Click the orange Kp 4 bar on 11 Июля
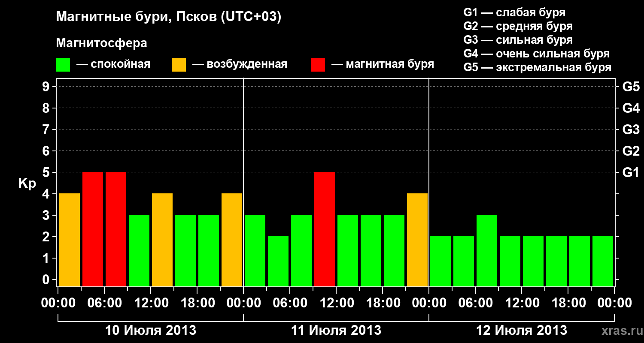Screen dimensions: 644x343 417,240
